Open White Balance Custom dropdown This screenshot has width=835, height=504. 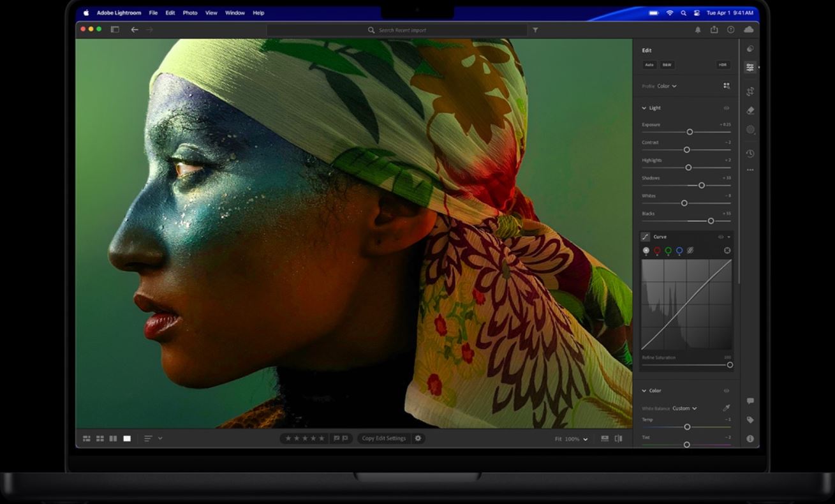click(x=684, y=408)
